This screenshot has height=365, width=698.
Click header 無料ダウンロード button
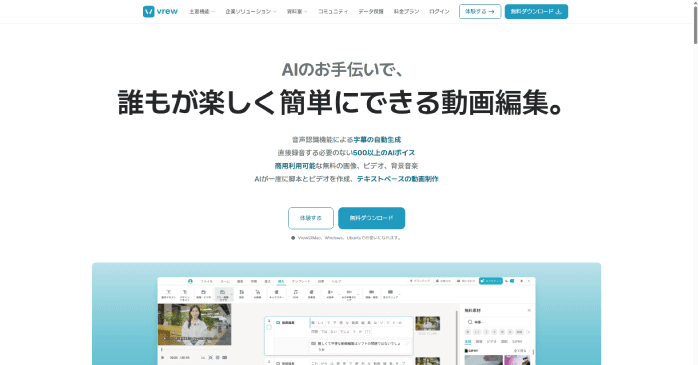coord(536,12)
